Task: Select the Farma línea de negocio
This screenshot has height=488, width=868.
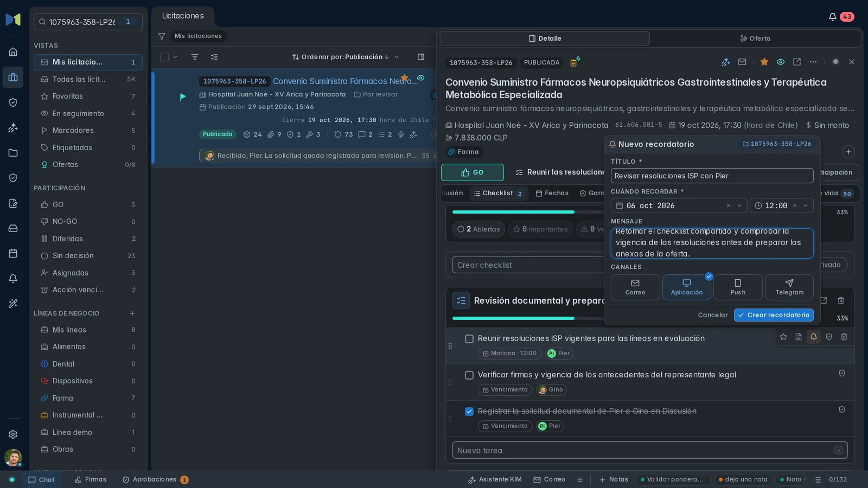Action: pyautogui.click(x=88, y=398)
